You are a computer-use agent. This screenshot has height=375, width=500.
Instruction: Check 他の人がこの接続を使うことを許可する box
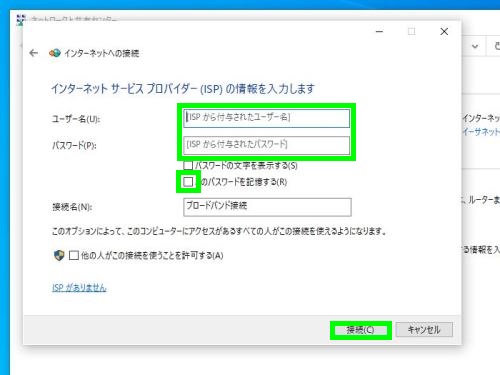tap(74, 255)
